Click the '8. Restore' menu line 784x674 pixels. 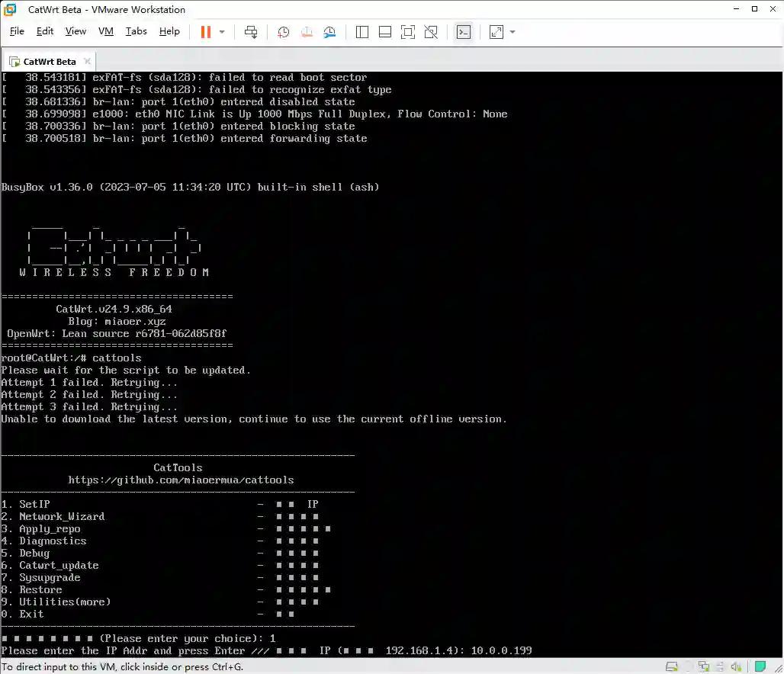166,590
